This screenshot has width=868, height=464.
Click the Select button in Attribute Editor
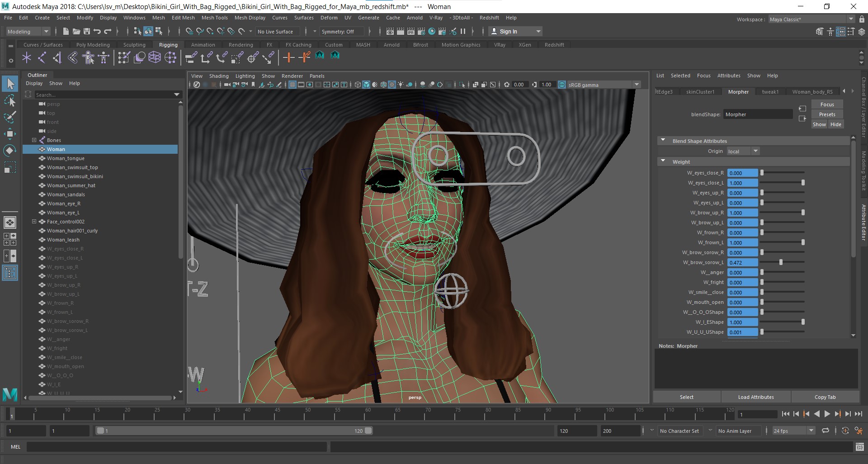686,397
